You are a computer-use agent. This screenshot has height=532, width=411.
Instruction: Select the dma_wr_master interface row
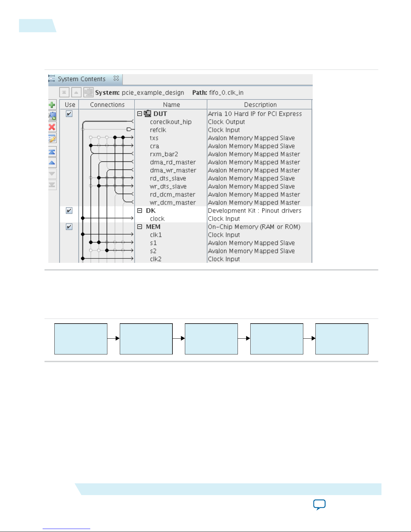(173, 170)
